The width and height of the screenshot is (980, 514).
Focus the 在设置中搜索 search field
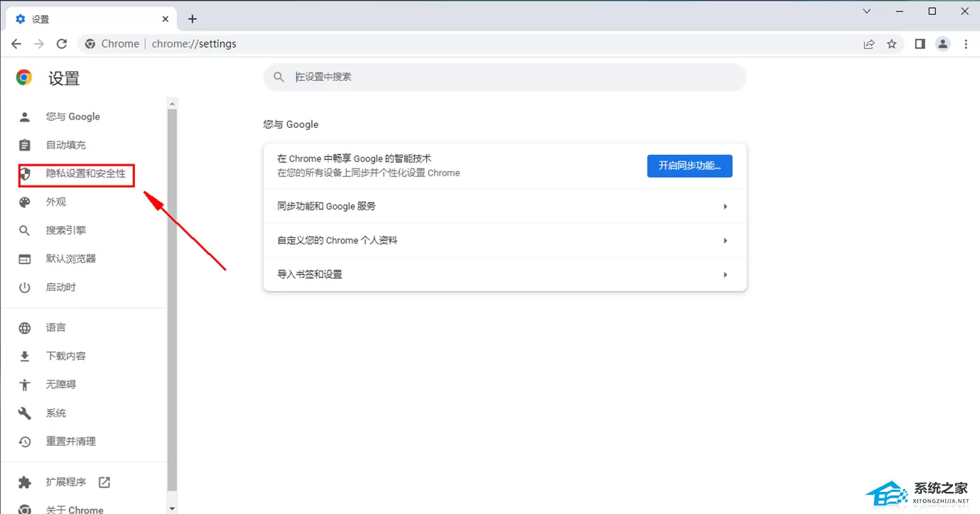505,77
